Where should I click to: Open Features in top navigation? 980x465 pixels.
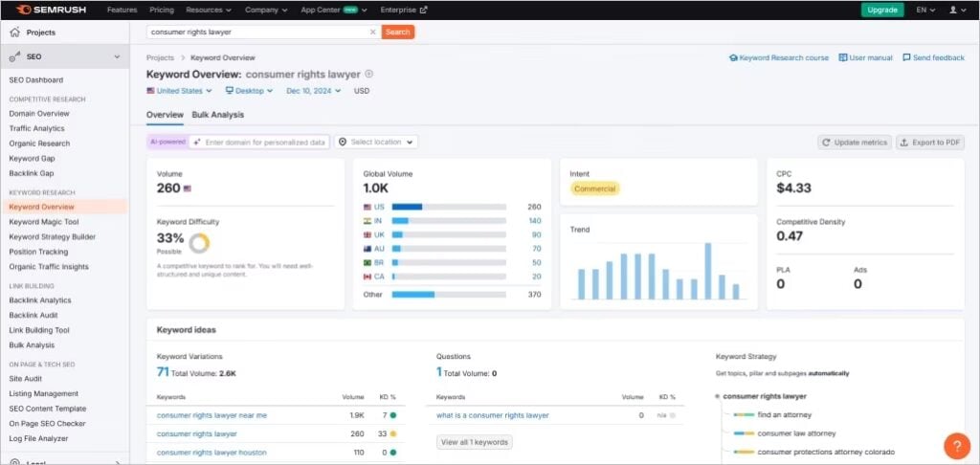[122, 10]
